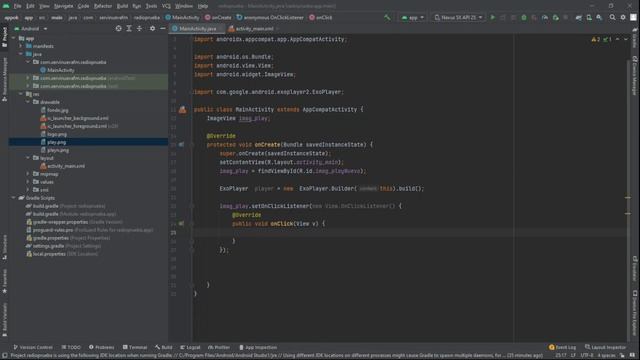The width and height of the screenshot is (640, 360).
Task: Open the Problems tool window
Action: coord(101,347)
